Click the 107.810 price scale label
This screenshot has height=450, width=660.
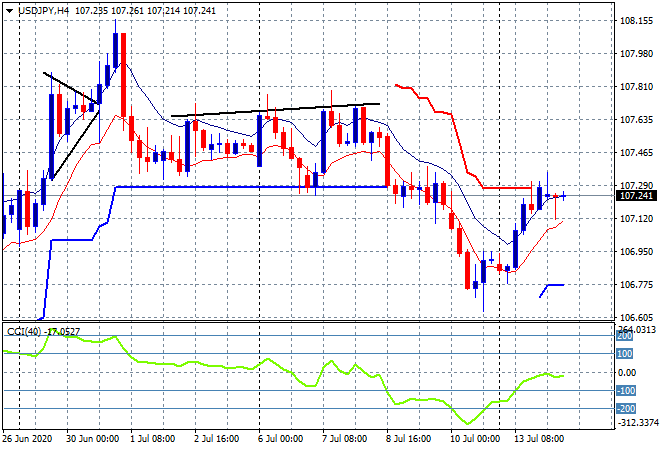(x=637, y=87)
